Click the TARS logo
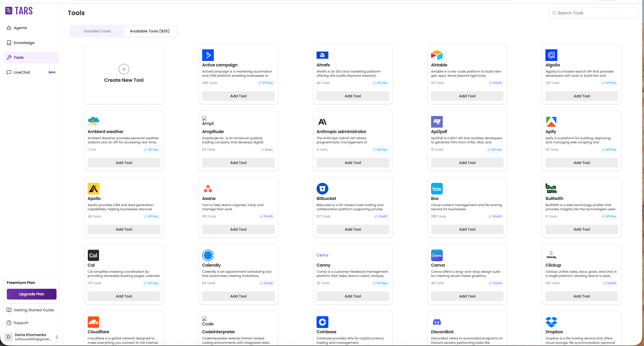The width and height of the screenshot is (644, 346). [19, 11]
